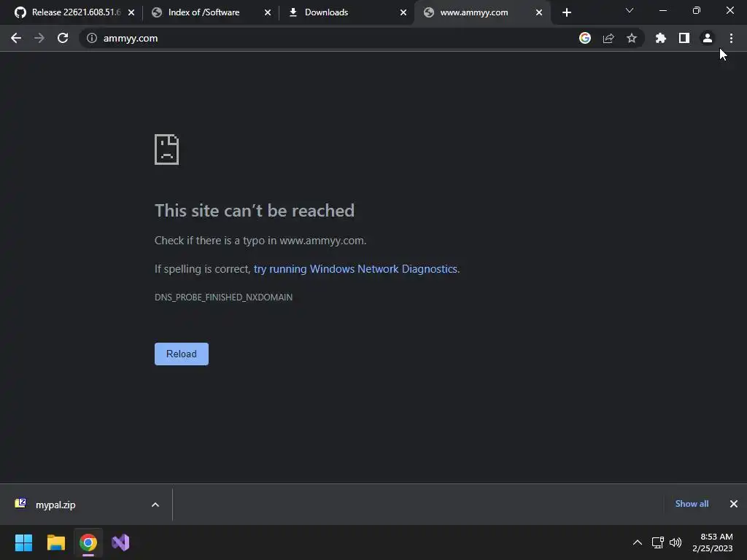Click the blue Reload button

click(182, 354)
